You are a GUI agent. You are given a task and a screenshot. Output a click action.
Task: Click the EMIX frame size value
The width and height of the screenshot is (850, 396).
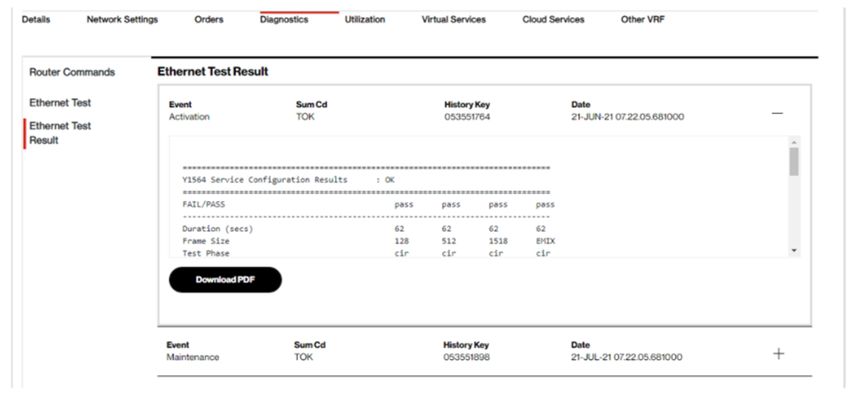[x=545, y=241]
